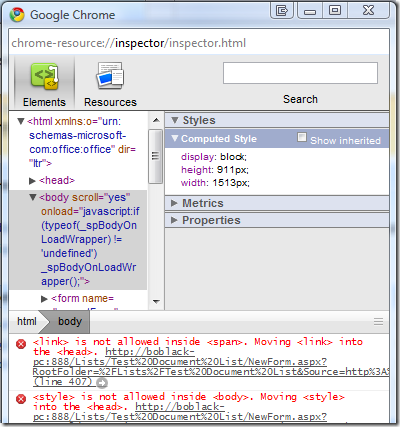400x427 pixels.
Task: Select the form name tag row
Action: [x=82, y=299]
